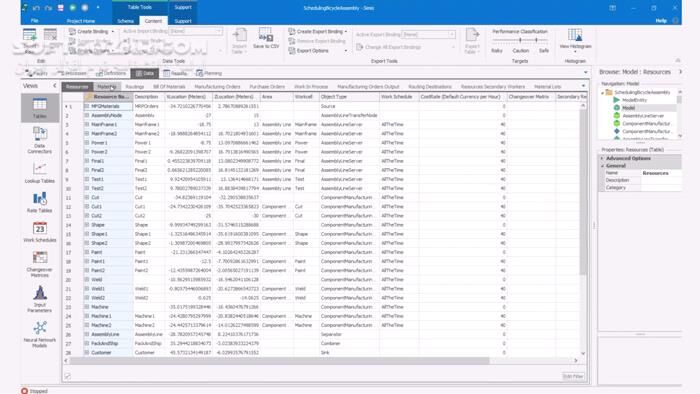Click the Undo icon in title bar
The width and height of the screenshot is (700, 394).
pos(36,8)
